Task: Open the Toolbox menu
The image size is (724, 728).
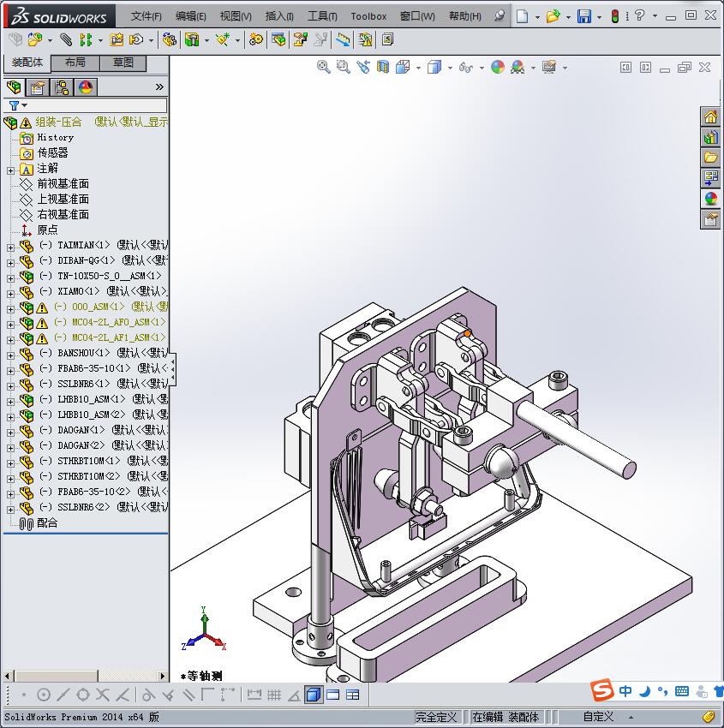Action: click(x=368, y=16)
